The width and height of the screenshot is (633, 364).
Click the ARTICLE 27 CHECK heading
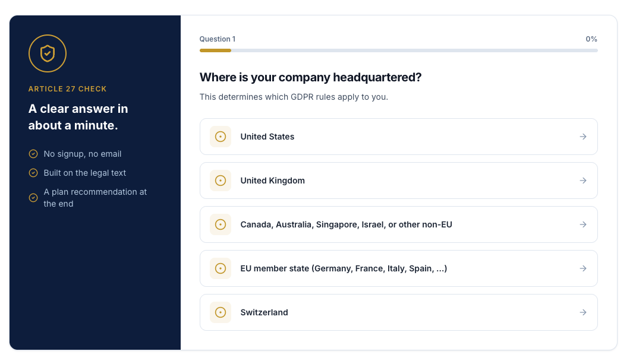tap(67, 89)
